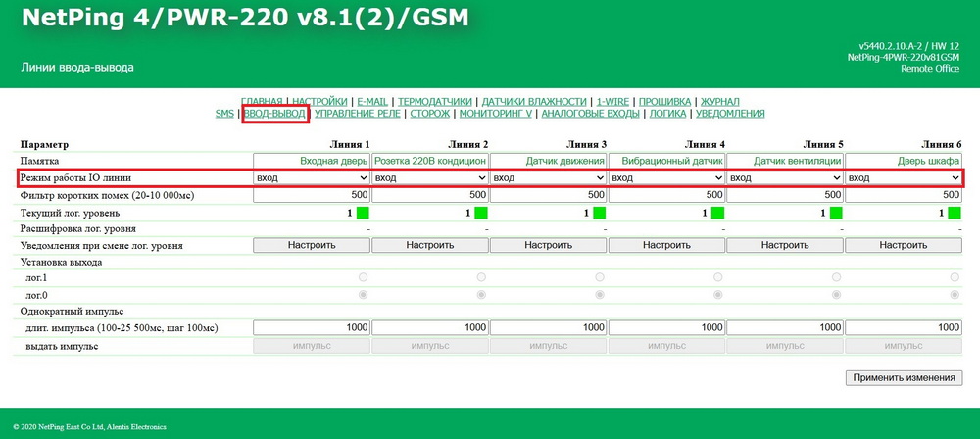Click the Line 2 short noise filter field

tap(429, 195)
